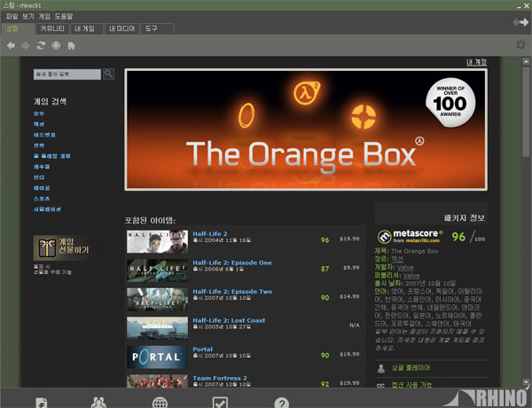Image resolution: width=532 pixels, height=408 pixels.
Task: Click the Episode Two thumbnail image
Action: [x=157, y=300]
